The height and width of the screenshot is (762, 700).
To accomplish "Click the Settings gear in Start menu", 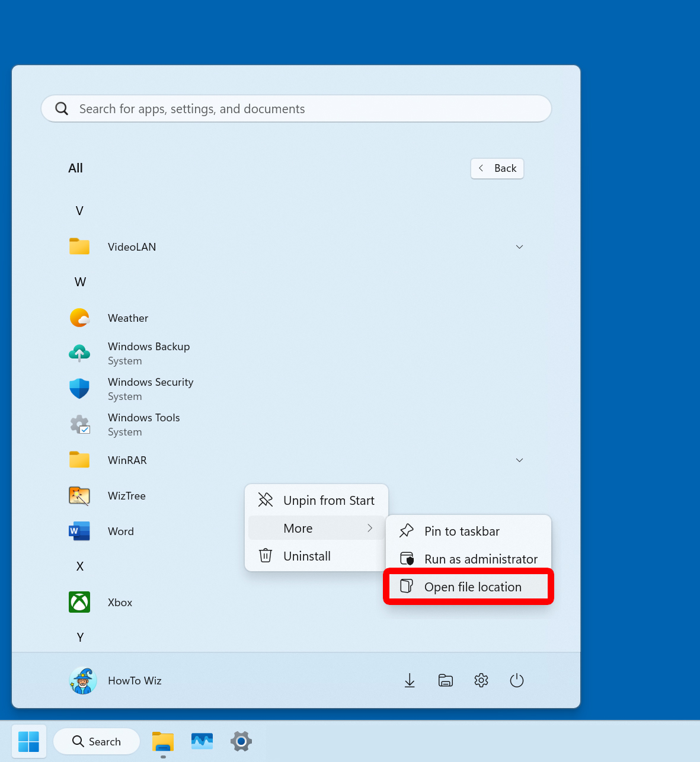I will pyautogui.click(x=481, y=680).
